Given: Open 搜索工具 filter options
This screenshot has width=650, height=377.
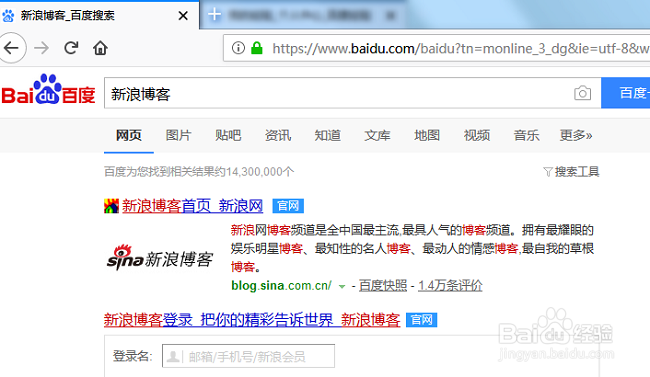Looking at the screenshot, I should pyautogui.click(x=571, y=172).
